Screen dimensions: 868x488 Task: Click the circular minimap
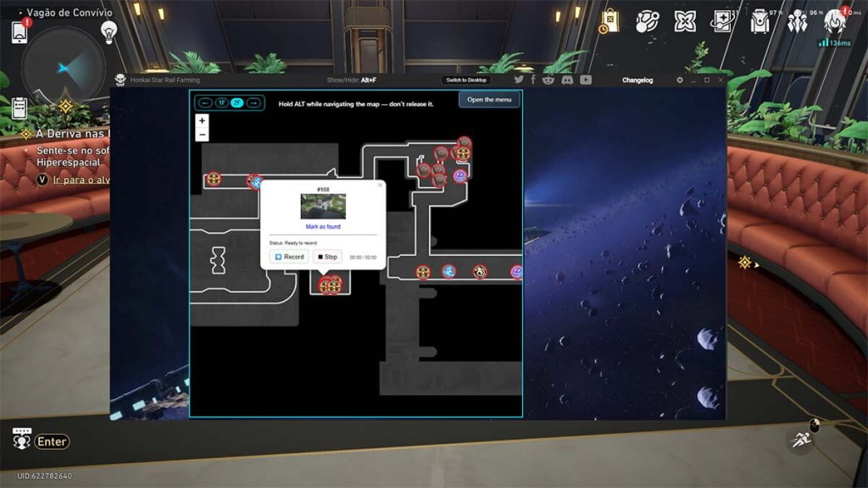[x=63, y=68]
